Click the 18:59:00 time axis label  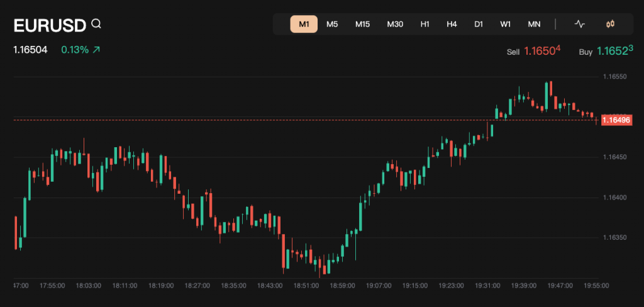click(342, 285)
